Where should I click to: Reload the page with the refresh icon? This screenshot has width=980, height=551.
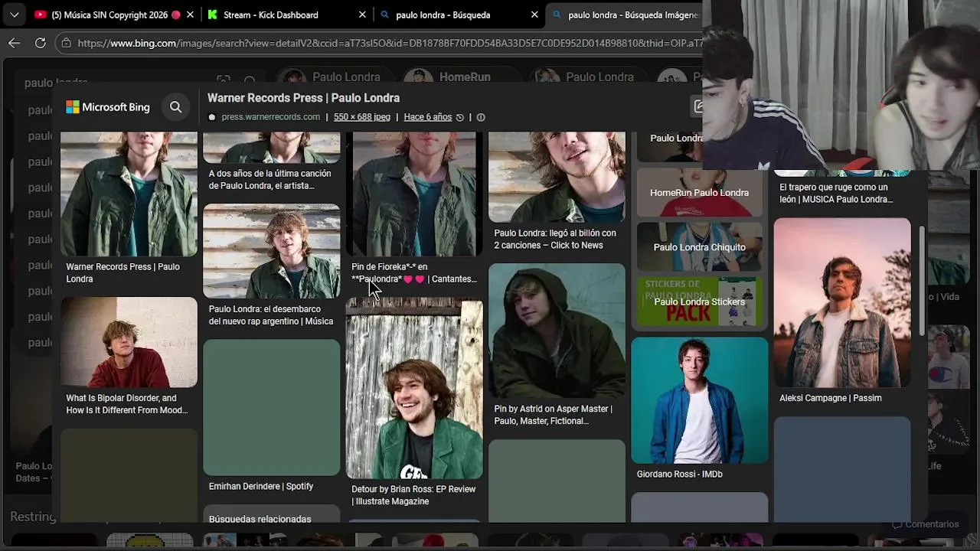click(x=40, y=43)
